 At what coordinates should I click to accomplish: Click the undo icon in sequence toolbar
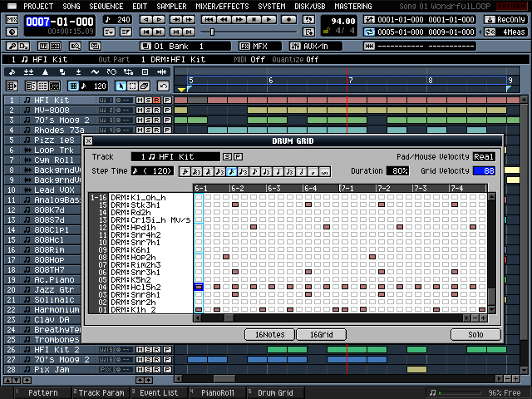[x=163, y=86]
